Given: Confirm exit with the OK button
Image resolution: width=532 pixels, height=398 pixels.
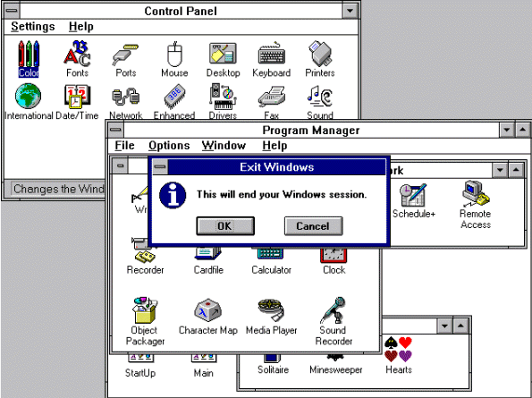Looking at the screenshot, I should click(225, 226).
